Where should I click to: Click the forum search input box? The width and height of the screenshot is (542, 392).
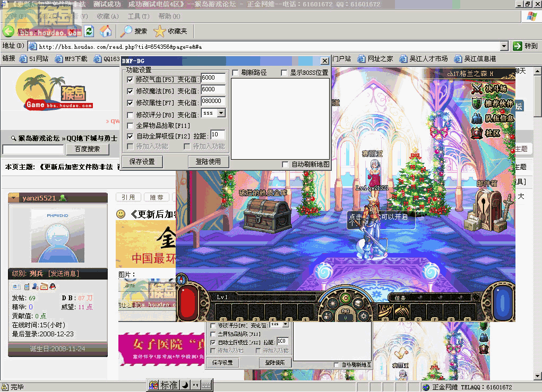click(x=33, y=149)
